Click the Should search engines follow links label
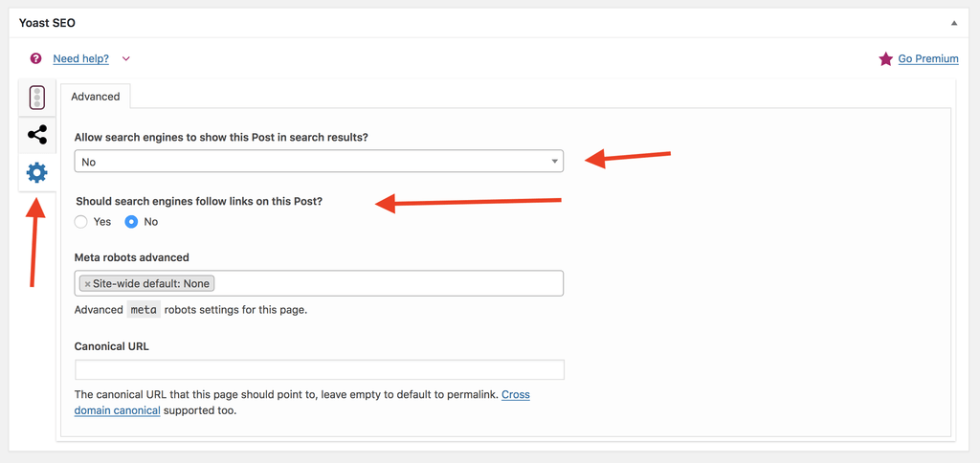The width and height of the screenshot is (980, 463). tap(199, 202)
